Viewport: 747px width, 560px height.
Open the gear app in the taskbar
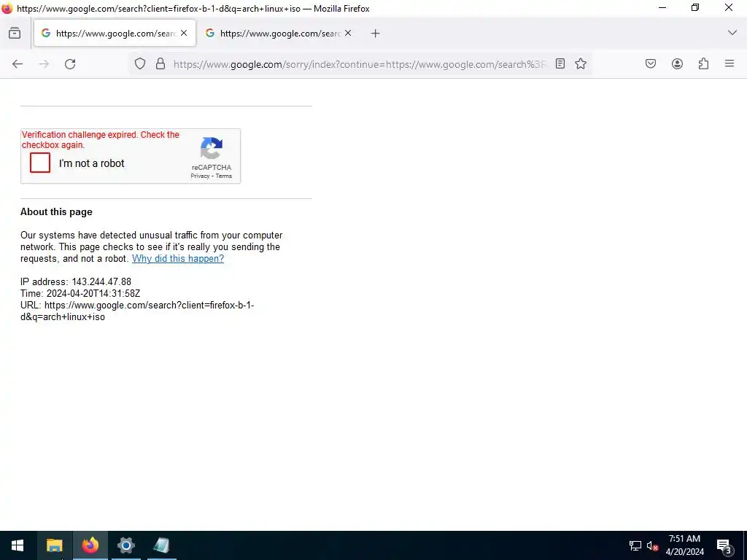pyautogui.click(x=125, y=545)
